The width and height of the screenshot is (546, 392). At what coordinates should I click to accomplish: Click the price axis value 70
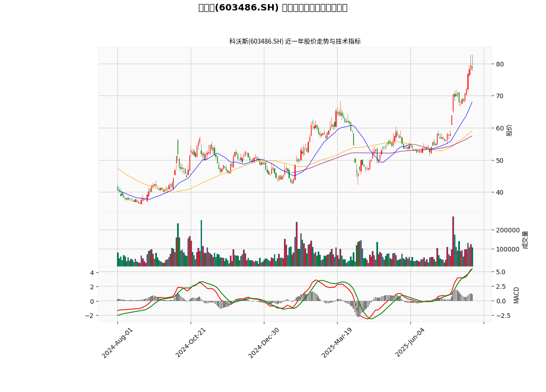(500, 96)
